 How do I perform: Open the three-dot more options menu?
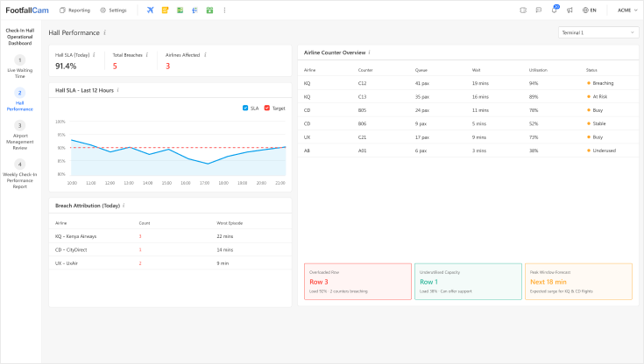pyautogui.click(x=225, y=10)
